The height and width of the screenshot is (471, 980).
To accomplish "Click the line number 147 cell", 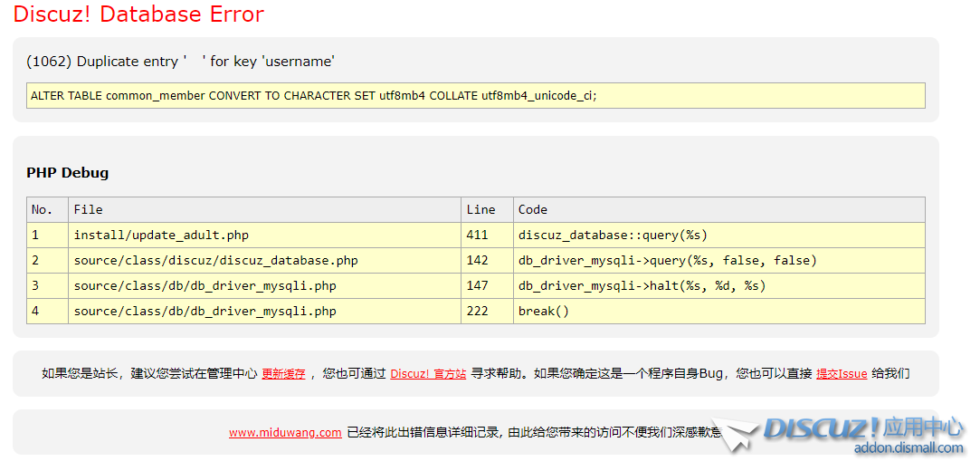I will (488, 286).
